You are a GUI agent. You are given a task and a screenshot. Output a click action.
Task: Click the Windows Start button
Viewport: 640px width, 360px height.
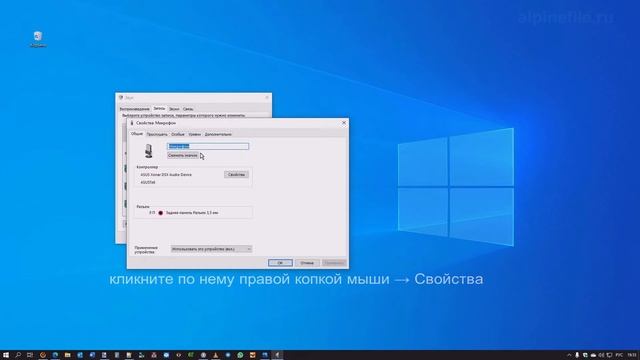6,355
